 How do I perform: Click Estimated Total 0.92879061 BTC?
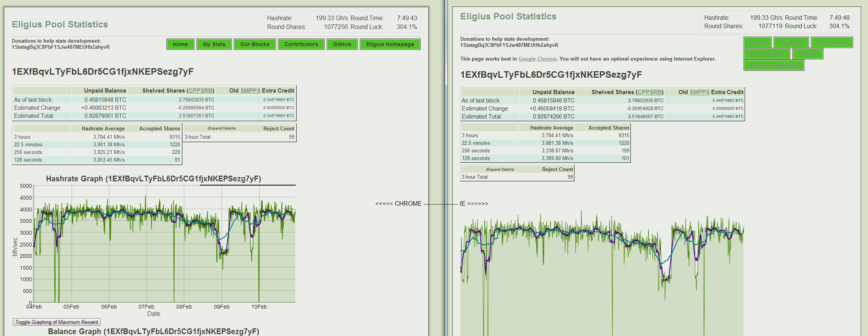pos(105,116)
